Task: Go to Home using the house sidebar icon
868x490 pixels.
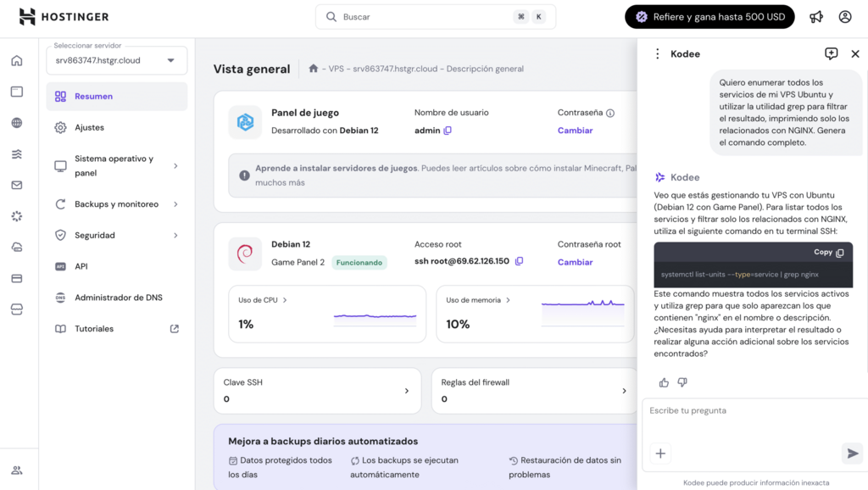Action: click(x=15, y=60)
